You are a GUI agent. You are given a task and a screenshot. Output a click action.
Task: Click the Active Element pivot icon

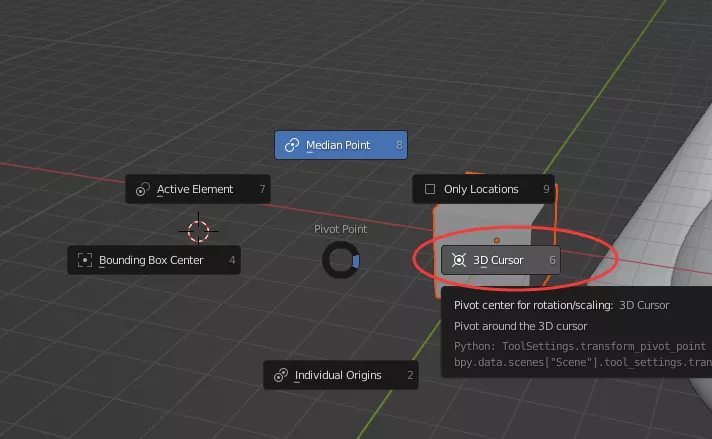(x=142, y=189)
